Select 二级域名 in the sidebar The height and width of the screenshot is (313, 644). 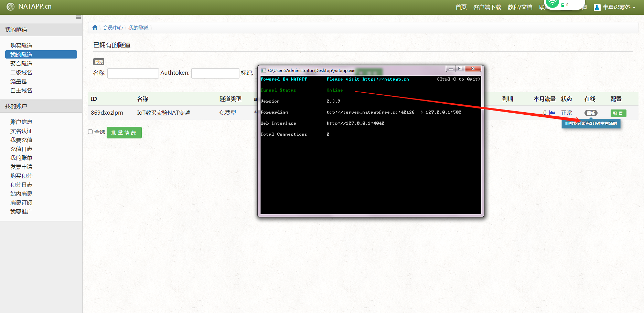tap(21, 73)
